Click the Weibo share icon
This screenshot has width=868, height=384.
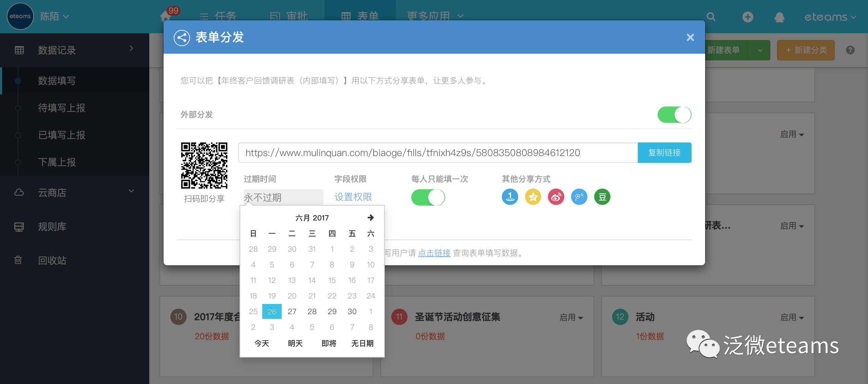[x=556, y=197]
